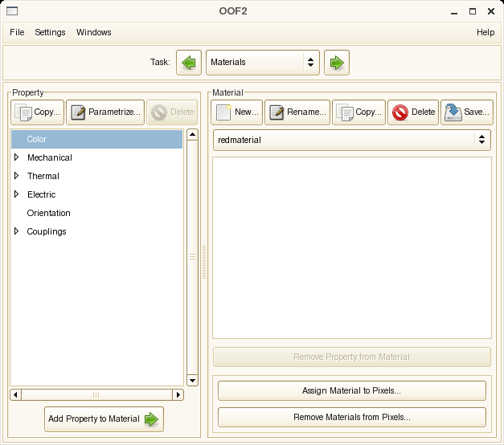This screenshot has height=445, width=504.
Task: Expand the Mechanical property tree
Action: pyautogui.click(x=16, y=157)
